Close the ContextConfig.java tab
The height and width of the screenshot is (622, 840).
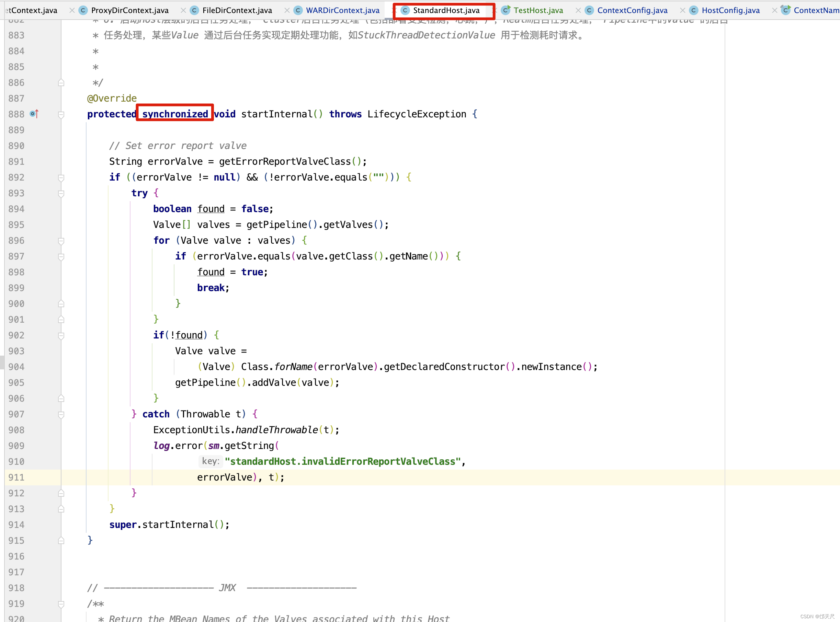(682, 11)
